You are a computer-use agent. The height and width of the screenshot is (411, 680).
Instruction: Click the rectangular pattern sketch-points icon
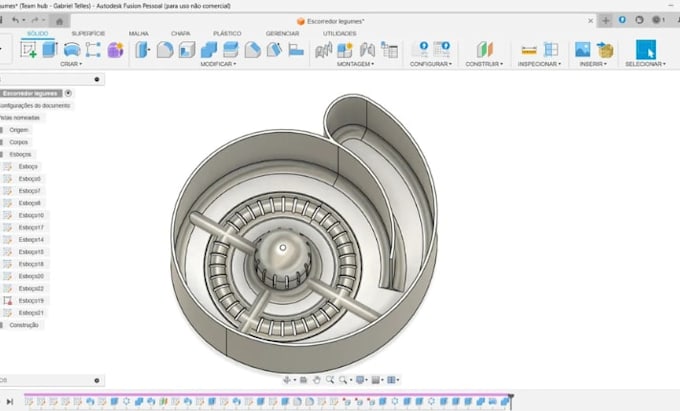point(93,49)
